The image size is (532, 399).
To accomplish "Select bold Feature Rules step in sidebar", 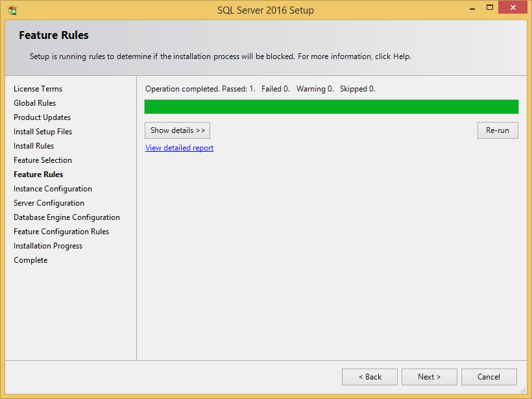I will (38, 175).
